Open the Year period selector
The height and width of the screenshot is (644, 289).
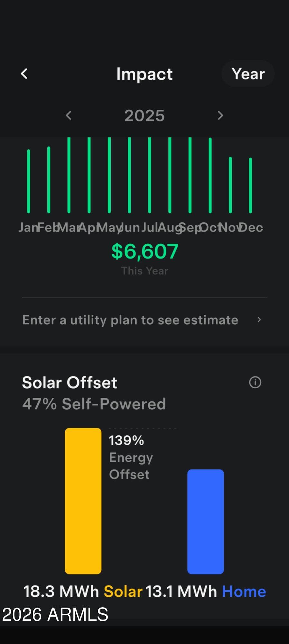click(248, 74)
